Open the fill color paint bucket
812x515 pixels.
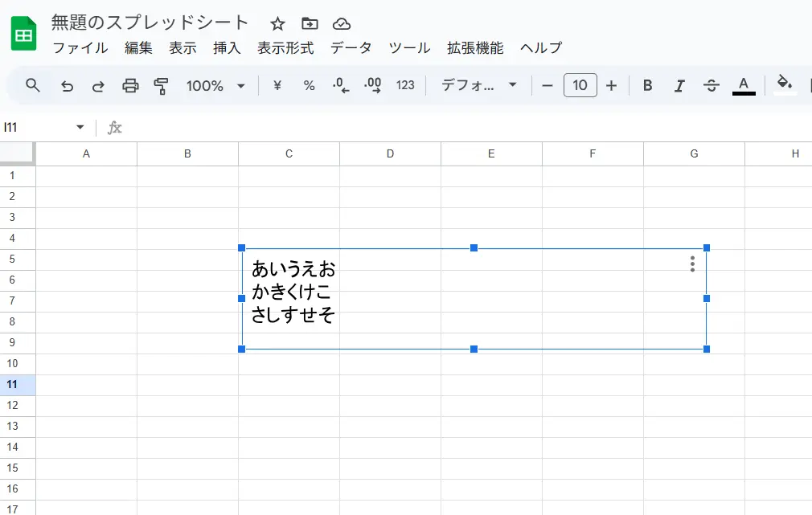(x=785, y=84)
